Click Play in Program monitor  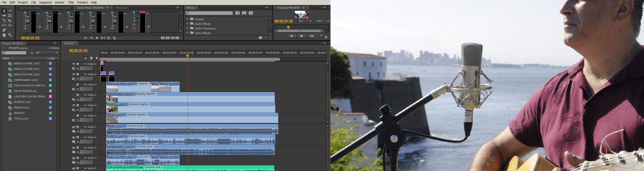(x=302, y=36)
